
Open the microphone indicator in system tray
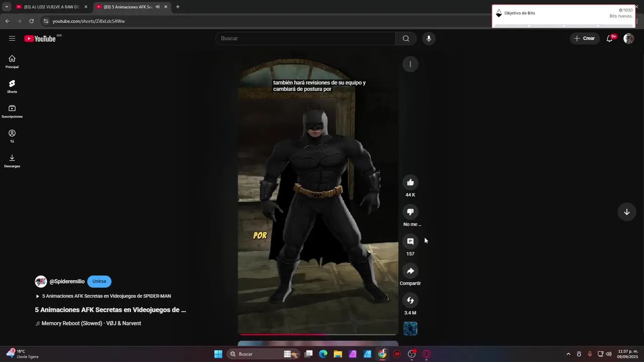click(590, 354)
